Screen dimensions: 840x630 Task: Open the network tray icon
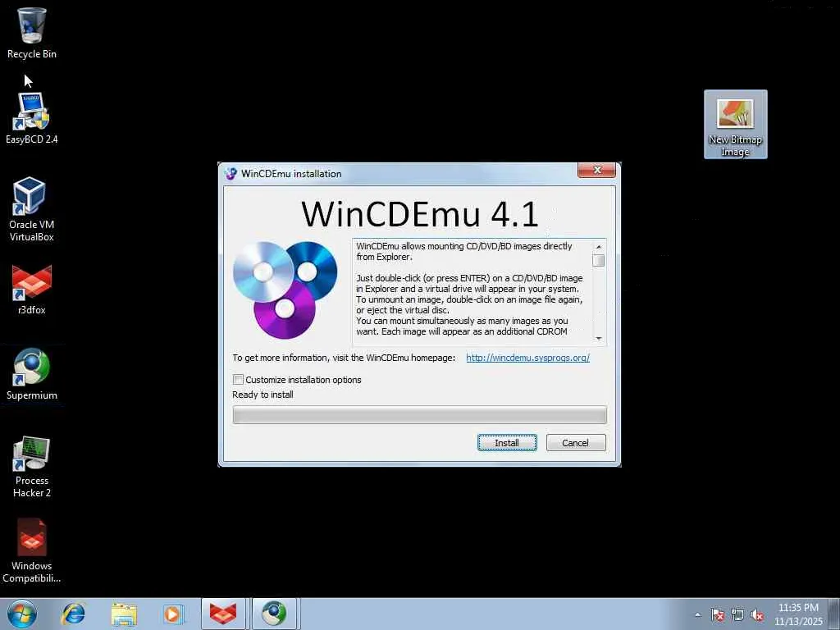tap(737, 615)
